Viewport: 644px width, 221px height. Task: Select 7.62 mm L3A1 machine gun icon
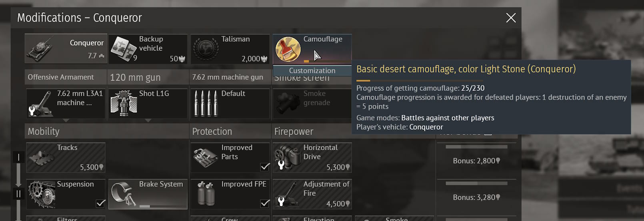pyautogui.click(x=40, y=103)
